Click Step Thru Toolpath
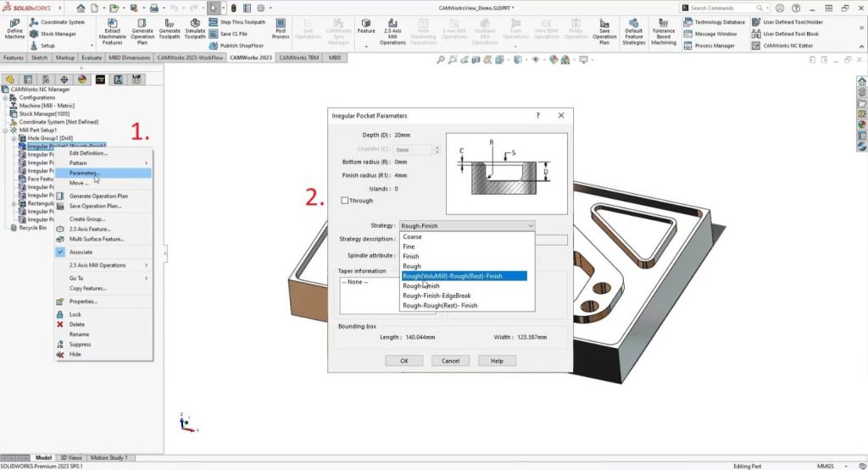 click(x=237, y=22)
